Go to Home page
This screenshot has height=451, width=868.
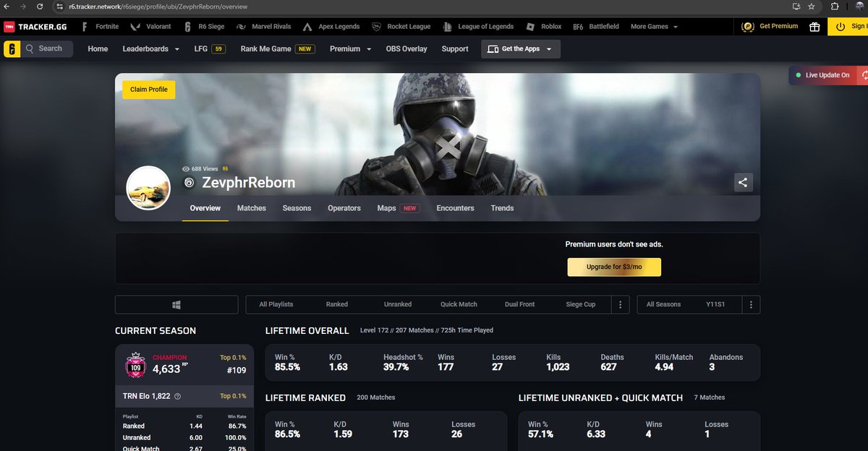point(98,49)
